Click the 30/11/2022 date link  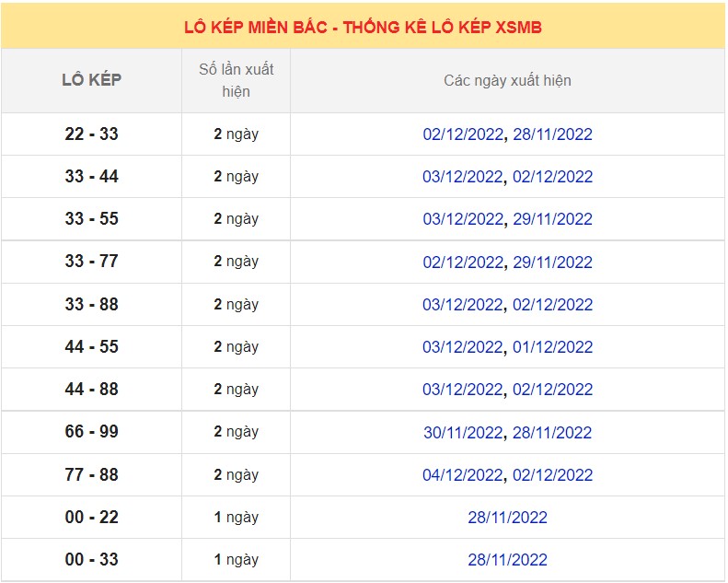click(x=463, y=433)
